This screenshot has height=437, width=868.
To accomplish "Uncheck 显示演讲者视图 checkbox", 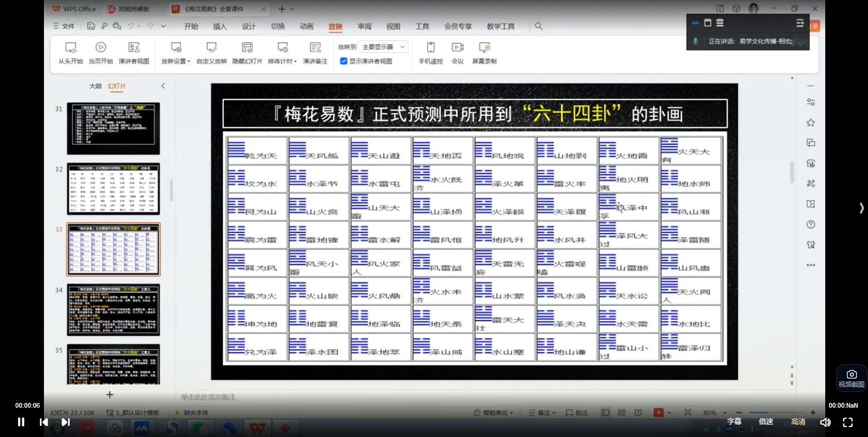I will (343, 61).
